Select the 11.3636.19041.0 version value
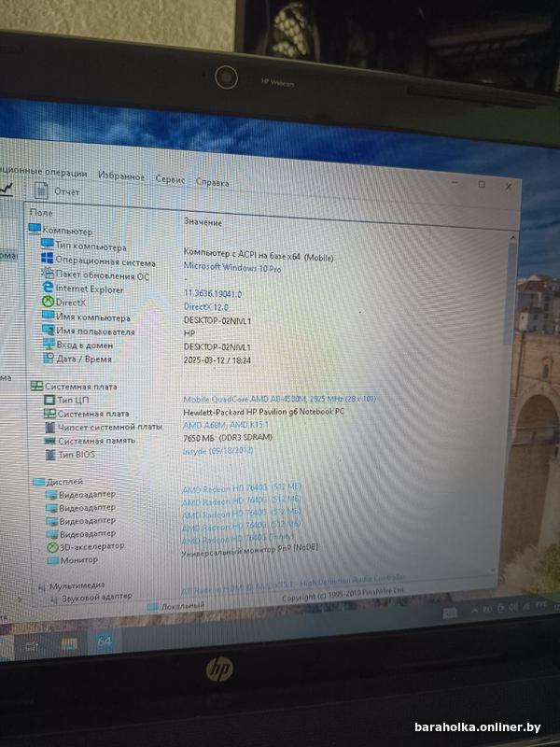Image resolution: width=560 pixels, height=747 pixels. pos(213,294)
